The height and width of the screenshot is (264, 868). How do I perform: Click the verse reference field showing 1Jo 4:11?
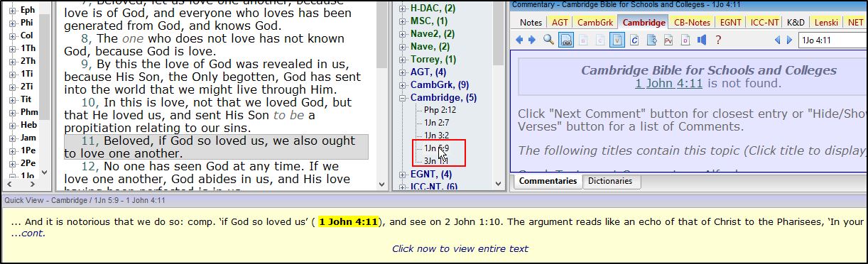(832, 40)
